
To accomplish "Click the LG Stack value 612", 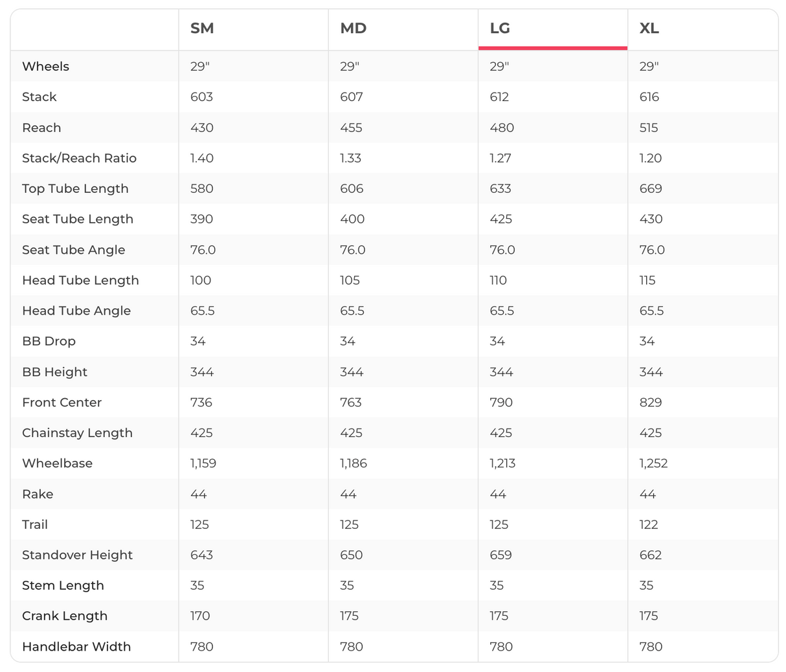I will click(x=499, y=97).
